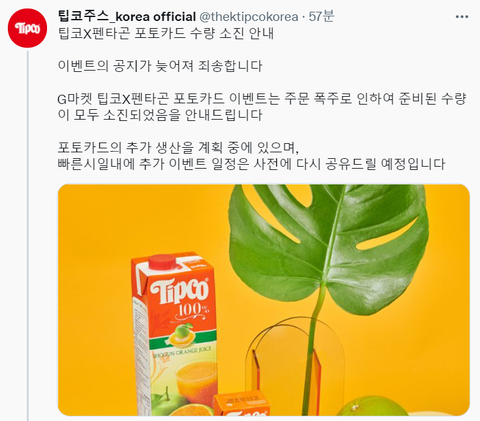Click the green citrus fruit in photo corner
The height and width of the screenshot is (421, 480).
pyautogui.click(x=372, y=406)
